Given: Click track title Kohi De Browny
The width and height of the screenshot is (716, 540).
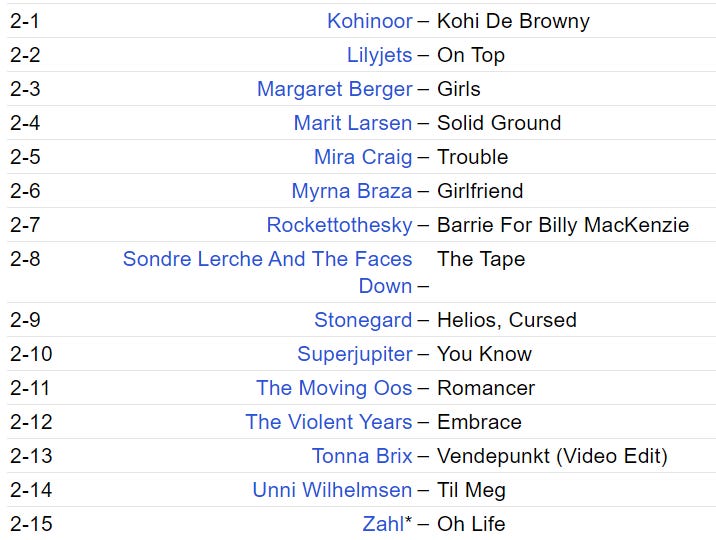Looking at the screenshot, I should coord(513,21).
